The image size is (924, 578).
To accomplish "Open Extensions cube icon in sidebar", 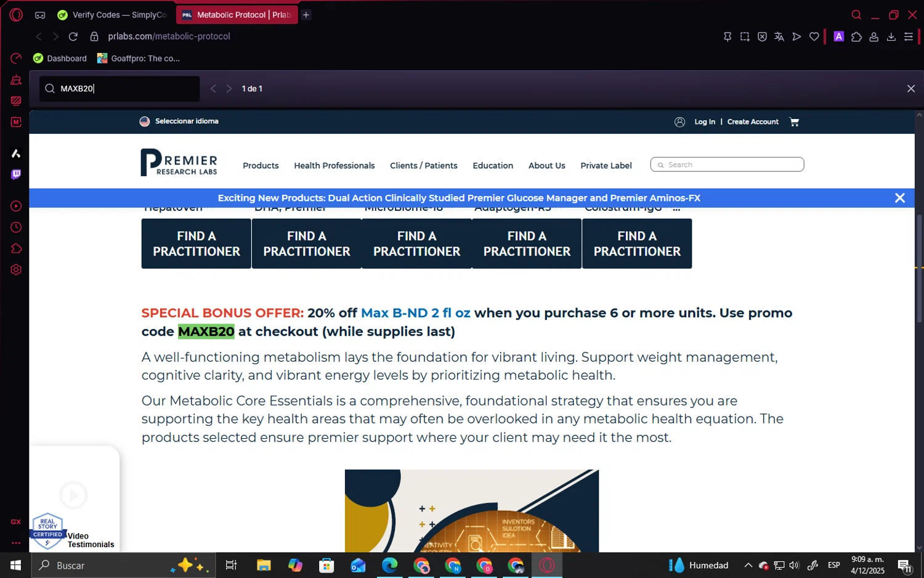I will (16, 248).
